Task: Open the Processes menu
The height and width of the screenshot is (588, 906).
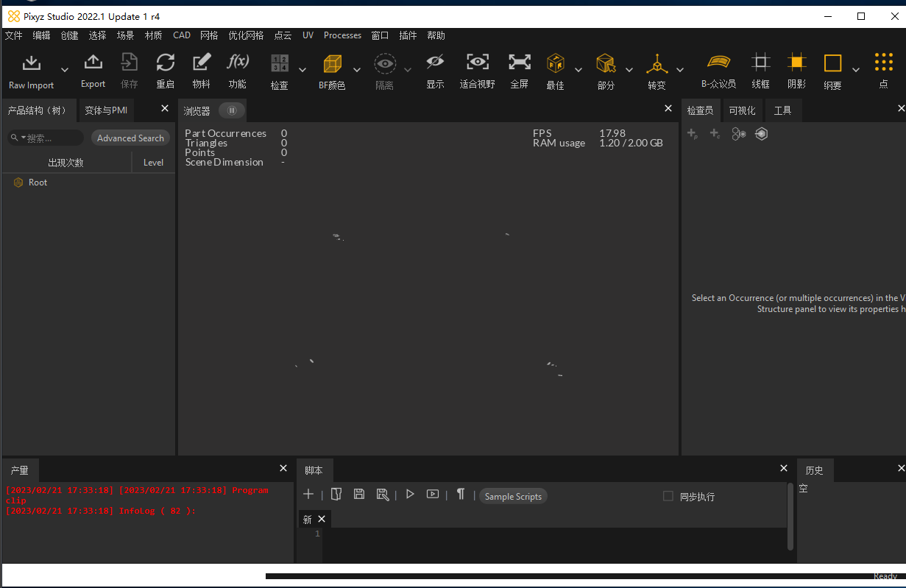Action: pyautogui.click(x=342, y=35)
